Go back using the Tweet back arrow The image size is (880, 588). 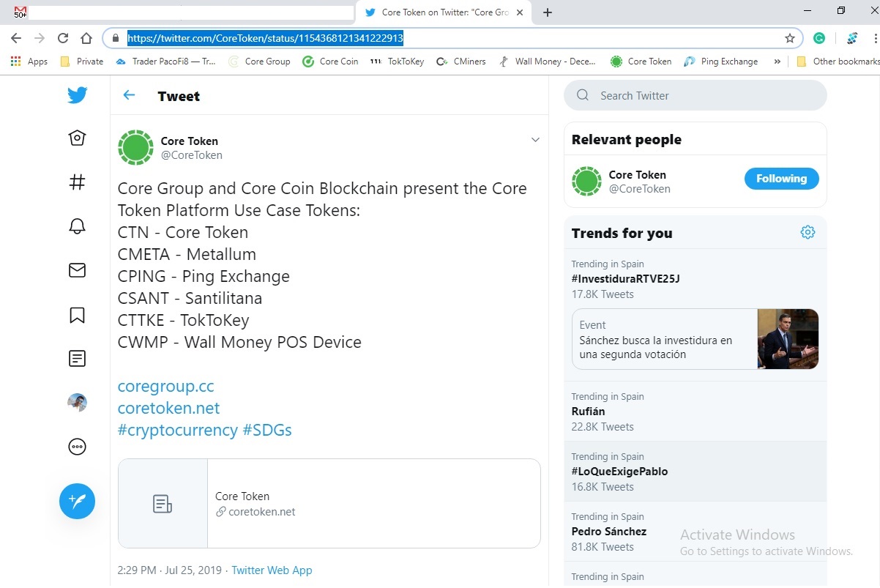tap(130, 95)
